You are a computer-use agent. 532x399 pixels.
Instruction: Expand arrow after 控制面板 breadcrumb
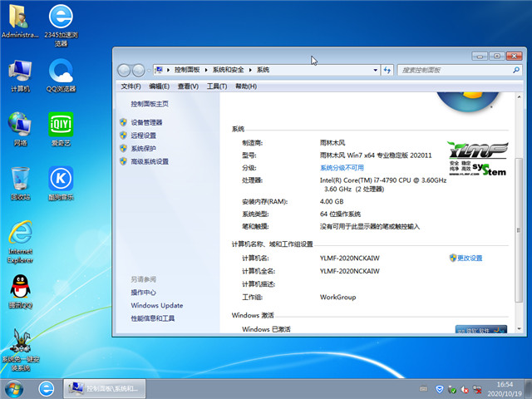coord(206,70)
